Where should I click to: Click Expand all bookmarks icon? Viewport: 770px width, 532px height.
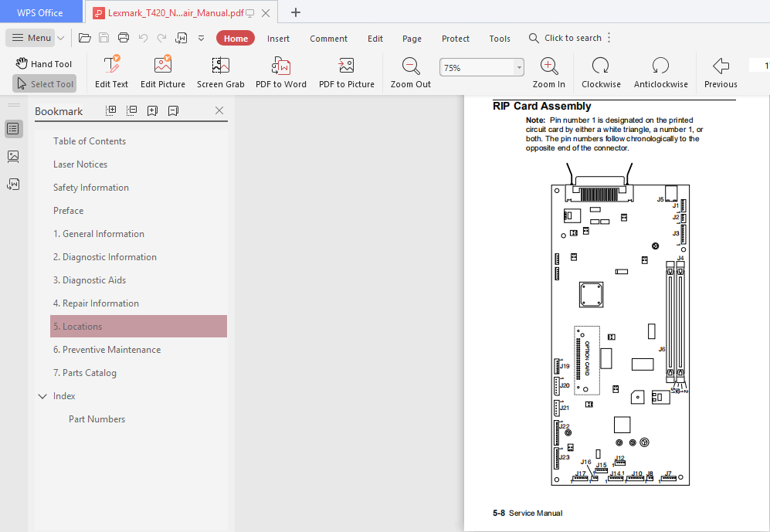[111, 110]
